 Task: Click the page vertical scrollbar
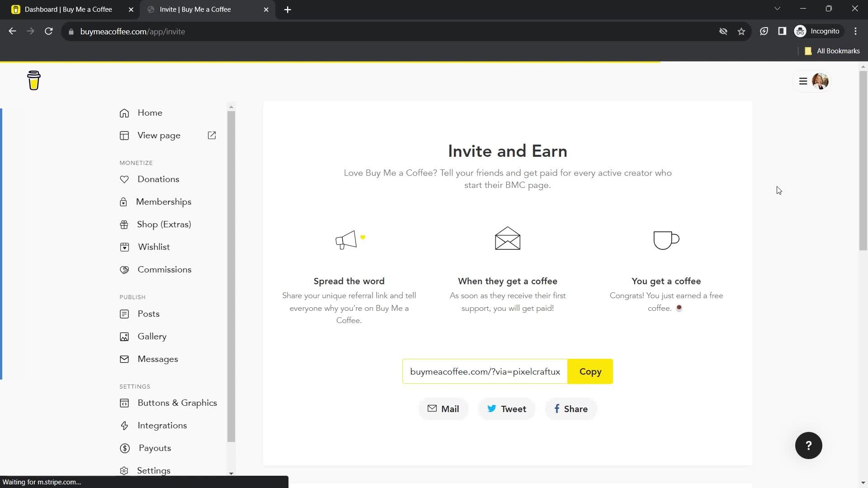pos(863,160)
